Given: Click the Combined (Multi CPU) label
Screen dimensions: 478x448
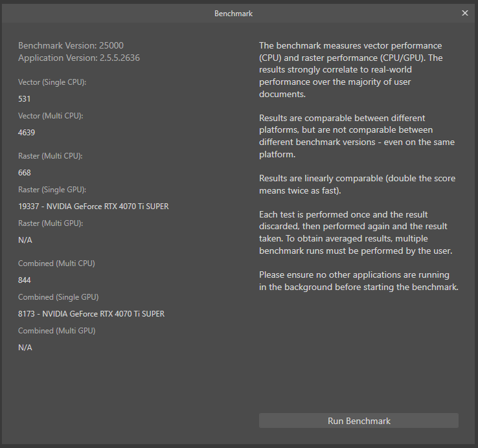Looking at the screenshot, I should coord(56,263).
